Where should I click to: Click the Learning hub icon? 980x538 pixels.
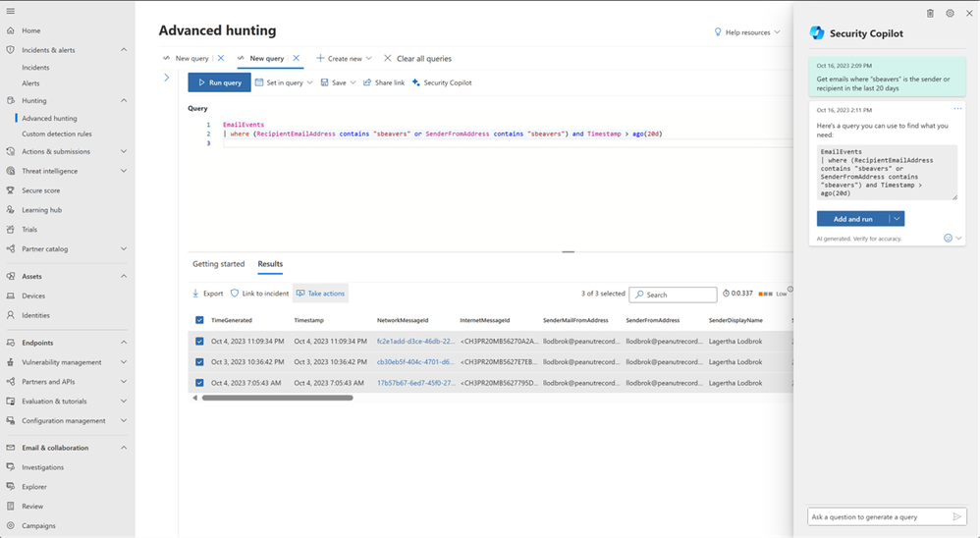[x=10, y=210]
